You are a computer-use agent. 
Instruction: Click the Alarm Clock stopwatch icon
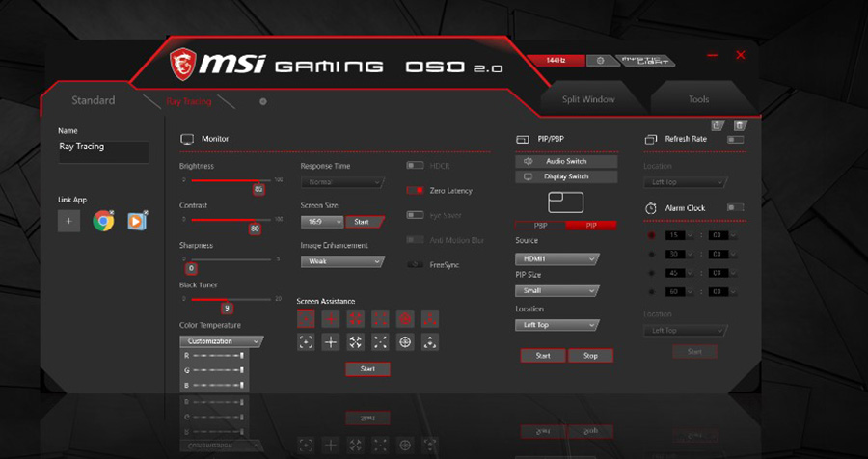pyautogui.click(x=650, y=208)
